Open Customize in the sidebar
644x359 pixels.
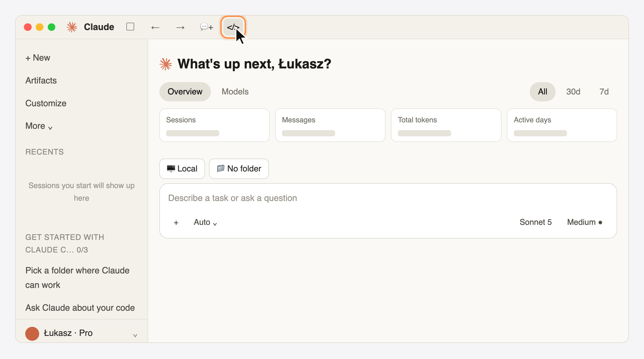[46, 103]
